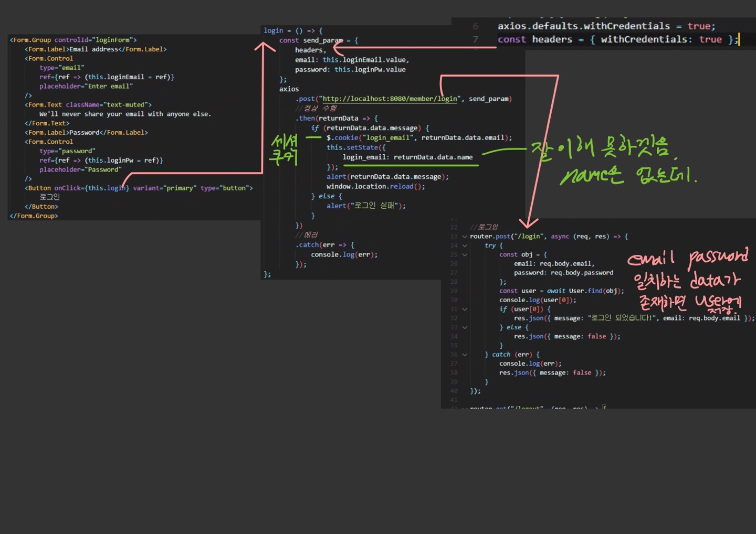This screenshot has height=534, width=756.
Task: Click the res.json 로그인 되었습니다! message line
Action: (634, 318)
